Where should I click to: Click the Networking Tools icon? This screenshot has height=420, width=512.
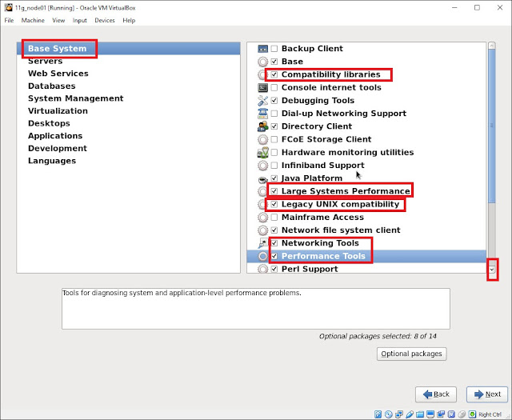(263, 243)
